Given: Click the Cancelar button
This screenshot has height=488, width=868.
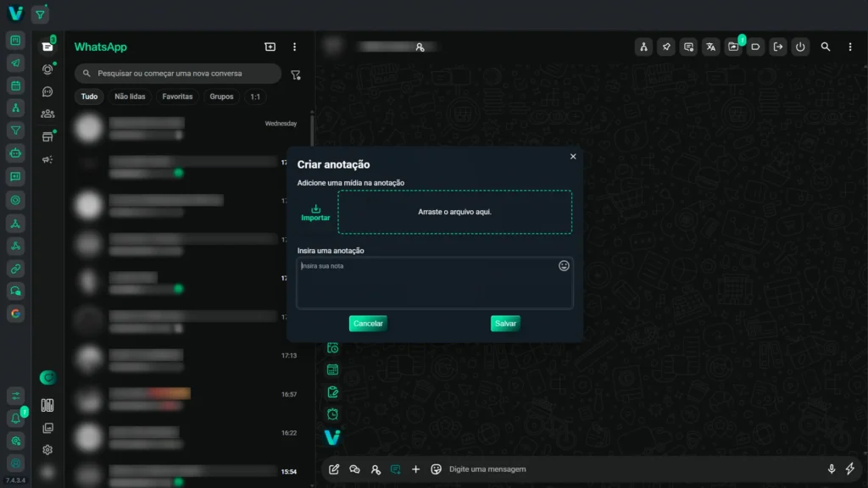Looking at the screenshot, I should (x=368, y=324).
